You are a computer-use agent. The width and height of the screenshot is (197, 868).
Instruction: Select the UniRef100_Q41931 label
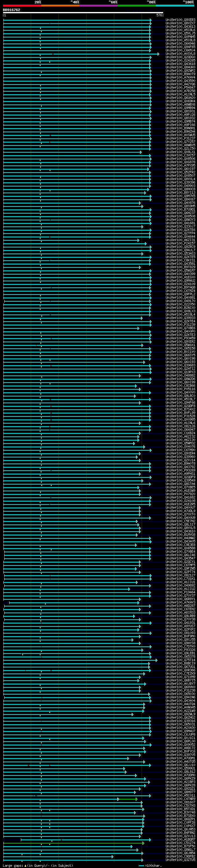180,623
